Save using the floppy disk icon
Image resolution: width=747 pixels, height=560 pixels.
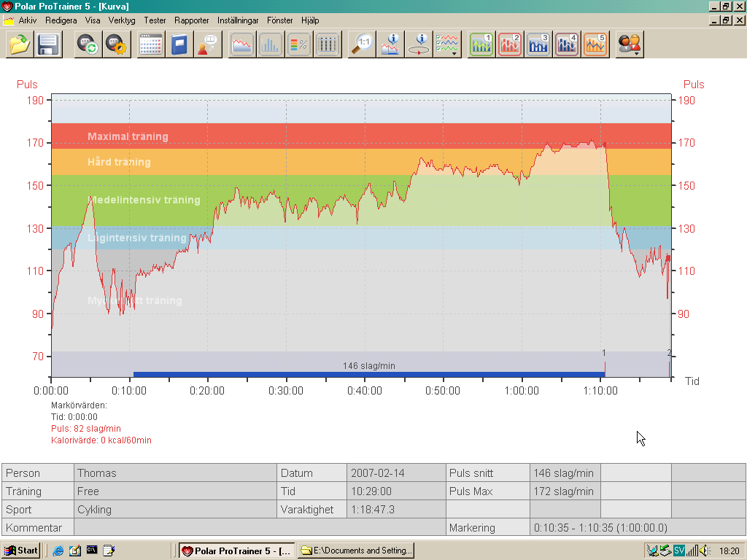[x=48, y=44]
